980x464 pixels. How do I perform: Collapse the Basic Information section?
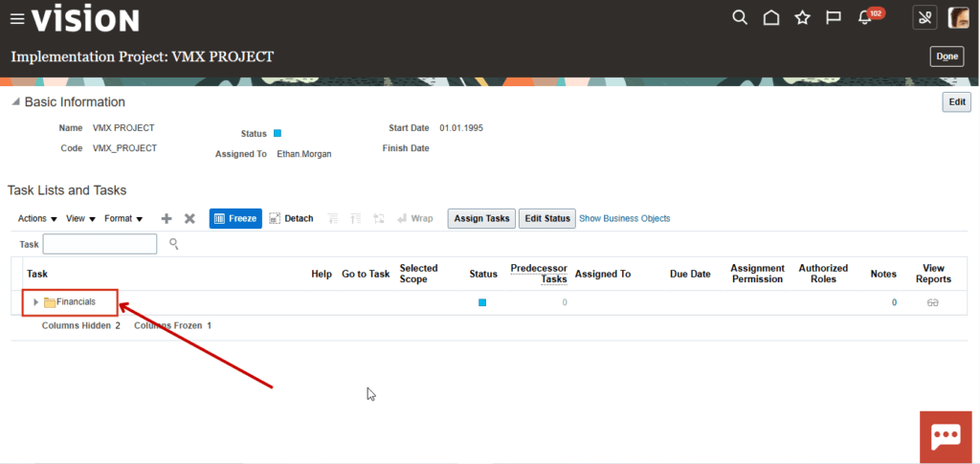(x=15, y=102)
